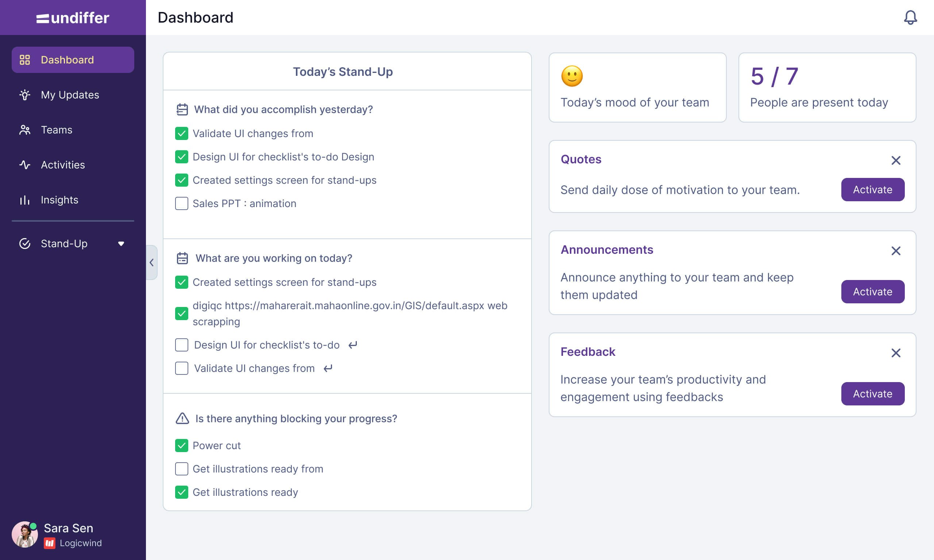Open Sara Sen's profile avatar

[x=24, y=534]
